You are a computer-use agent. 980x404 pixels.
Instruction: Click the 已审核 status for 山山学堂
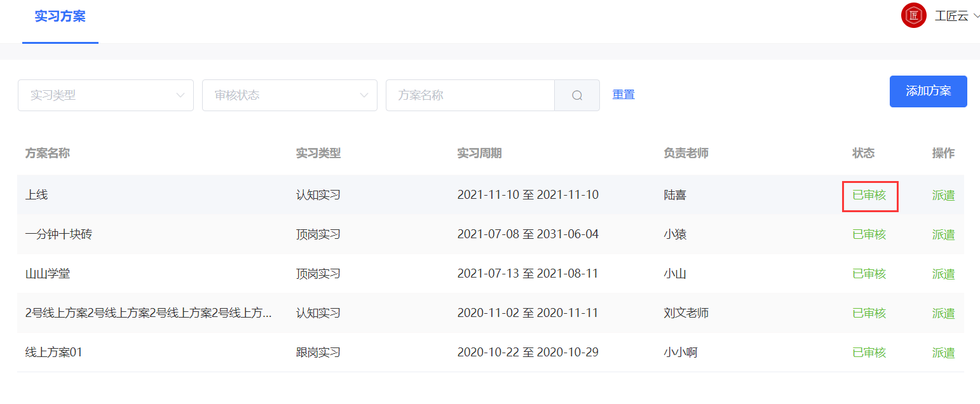pyautogui.click(x=869, y=273)
